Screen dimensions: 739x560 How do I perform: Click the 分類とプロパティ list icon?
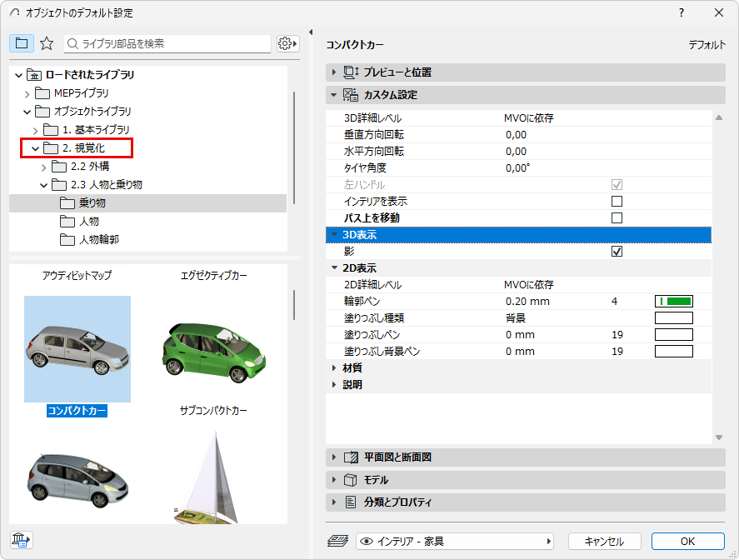pyautogui.click(x=350, y=502)
